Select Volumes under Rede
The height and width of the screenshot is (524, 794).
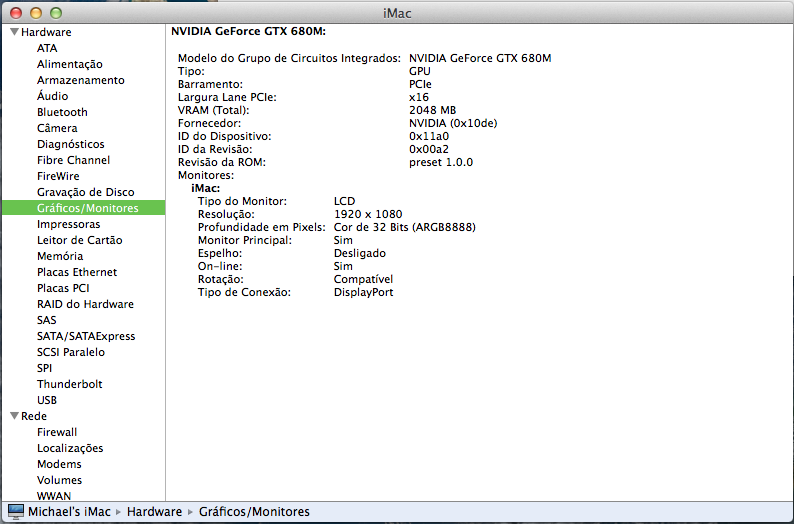[x=59, y=480]
